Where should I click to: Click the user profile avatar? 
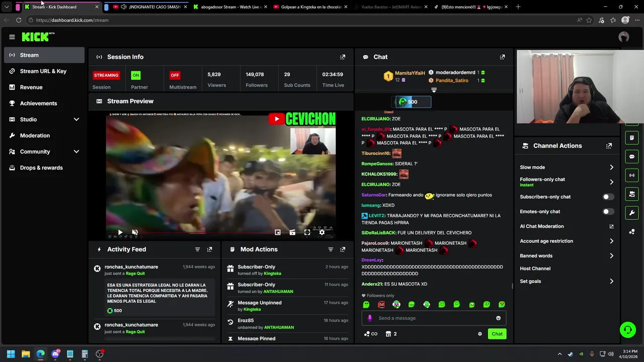click(624, 37)
